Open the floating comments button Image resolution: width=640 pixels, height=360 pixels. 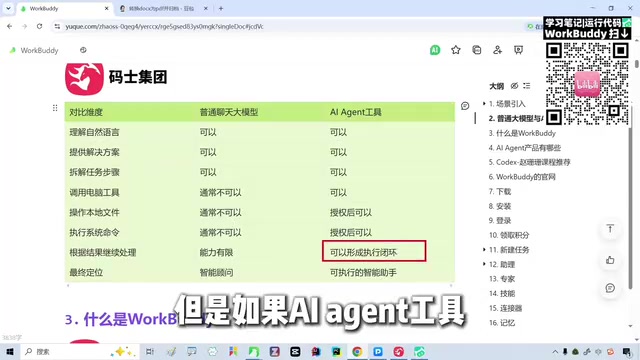click(610, 288)
